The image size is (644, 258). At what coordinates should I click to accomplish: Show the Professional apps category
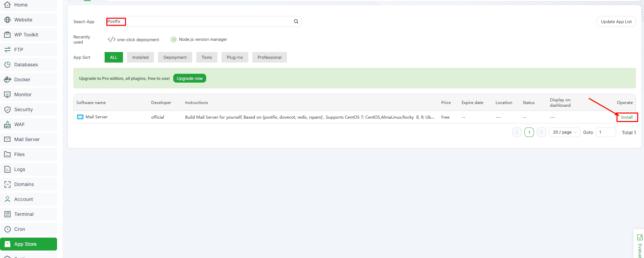[269, 57]
